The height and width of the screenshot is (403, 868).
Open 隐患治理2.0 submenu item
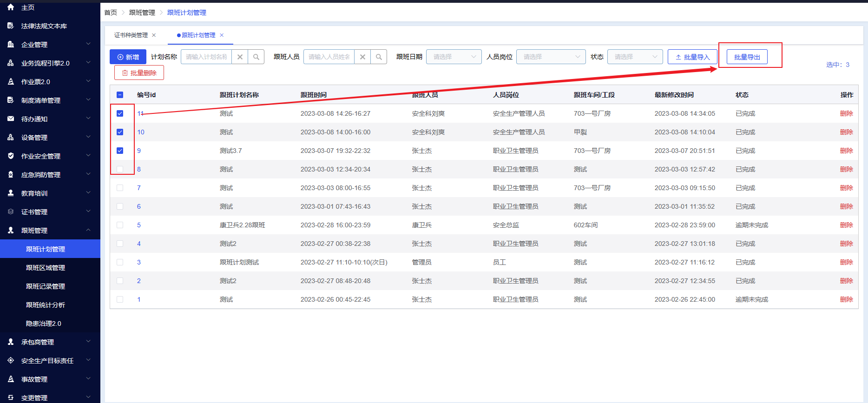coord(44,324)
